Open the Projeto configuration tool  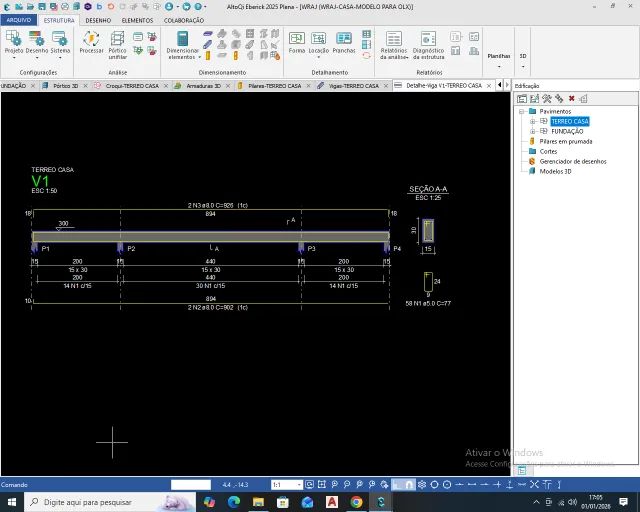tap(14, 42)
